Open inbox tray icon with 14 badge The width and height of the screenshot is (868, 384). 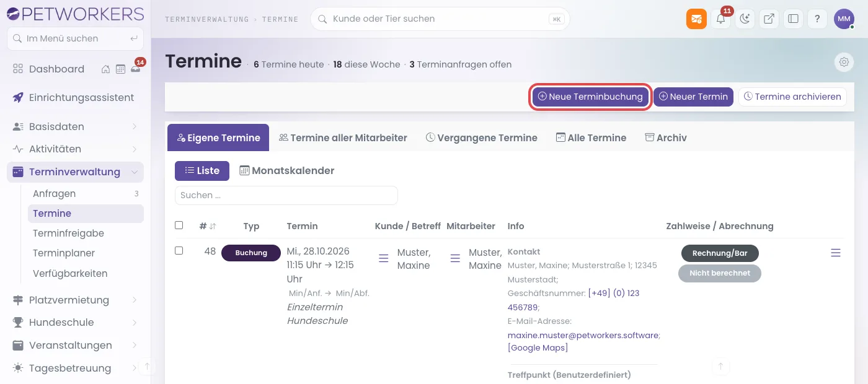135,69
